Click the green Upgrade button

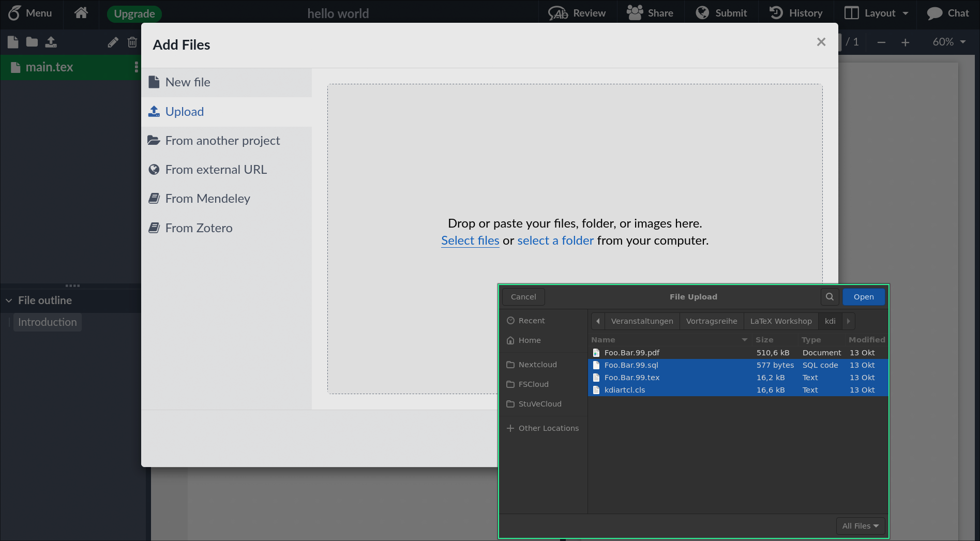pos(134,14)
